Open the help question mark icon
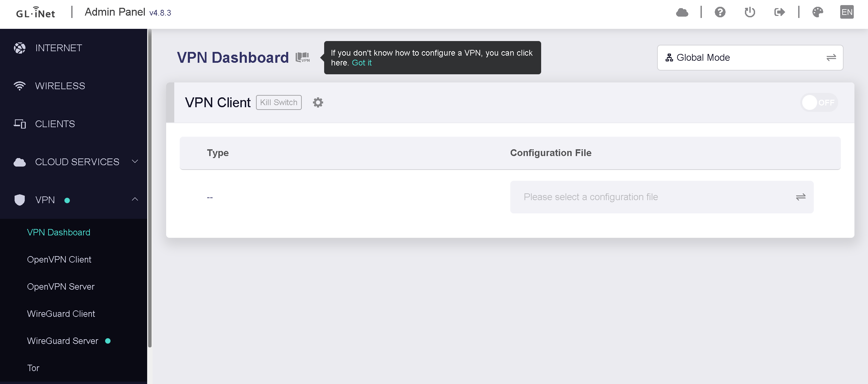The height and width of the screenshot is (384, 868). [x=720, y=13]
